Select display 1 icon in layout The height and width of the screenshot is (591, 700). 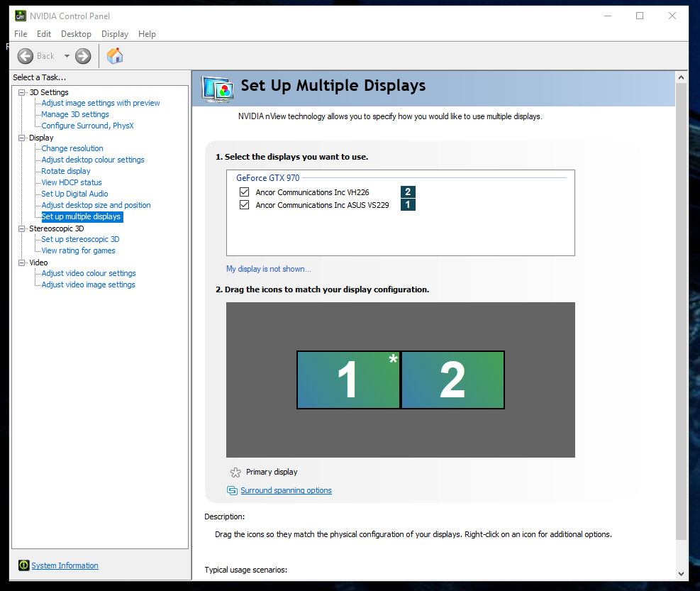[x=348, y=380]
